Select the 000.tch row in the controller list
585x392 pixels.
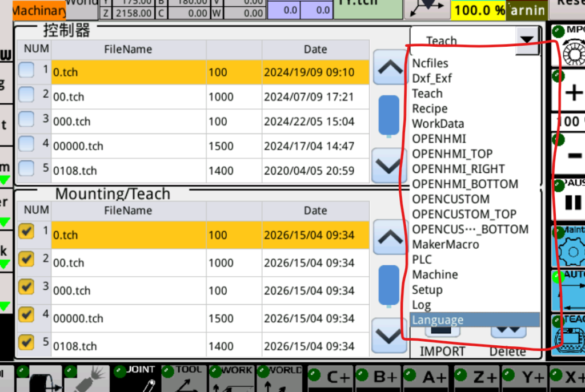point(129,121)
